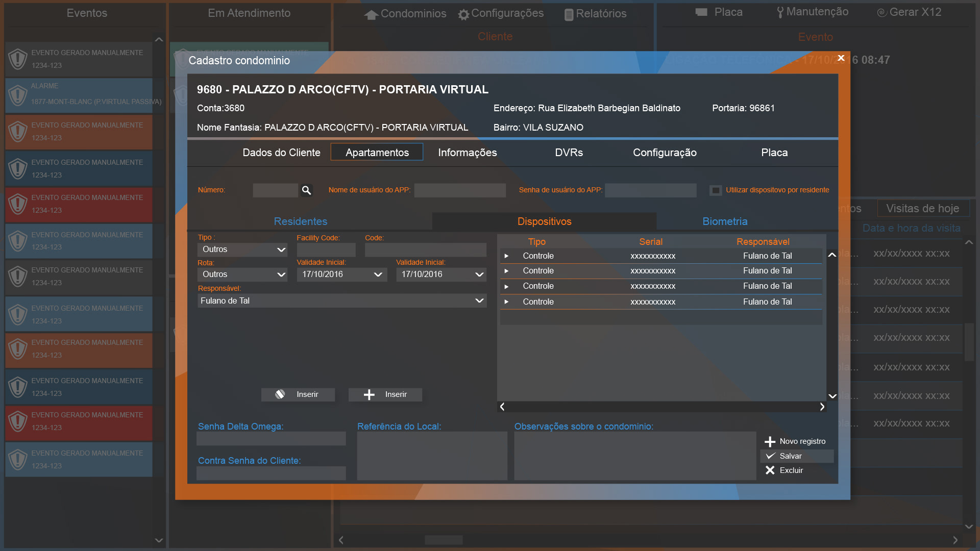The width and height of the screenshot is (980, 551).
Task: Expand the third Controle device row arrow
Action: tap(506, 286)
